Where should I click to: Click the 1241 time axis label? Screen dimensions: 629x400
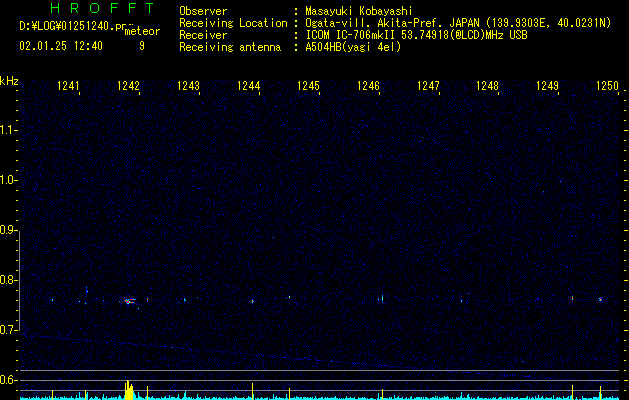point(68,86)
